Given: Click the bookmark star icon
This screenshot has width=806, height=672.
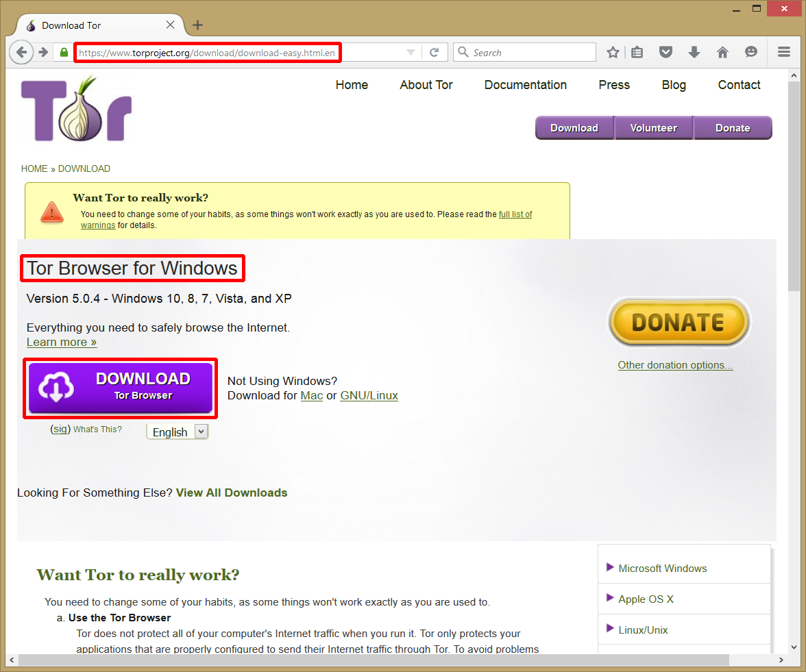Looking at the screenshot, I should (613, 52).
